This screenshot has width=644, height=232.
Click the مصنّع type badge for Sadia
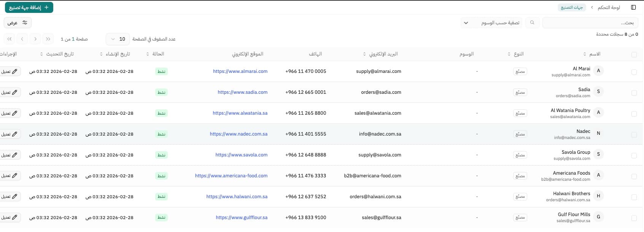[x=520, y=92]
